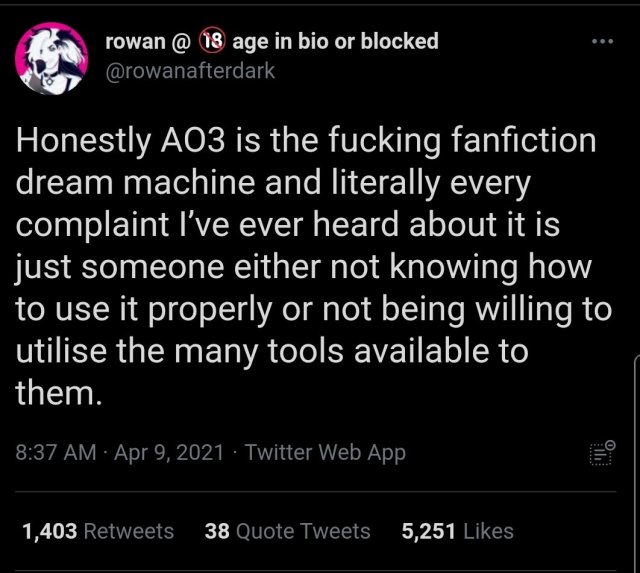Open the @rowanafterdark handle link

click(x=189, y=71)
